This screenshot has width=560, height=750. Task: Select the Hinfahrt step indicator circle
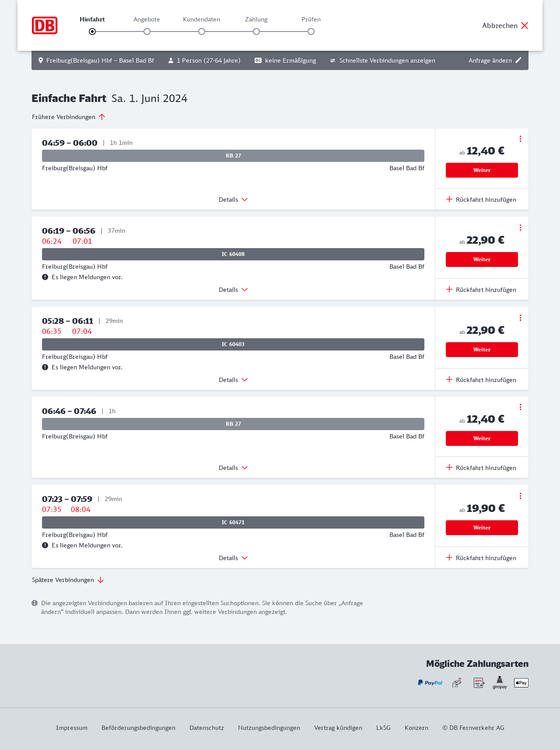click(92, 32)
